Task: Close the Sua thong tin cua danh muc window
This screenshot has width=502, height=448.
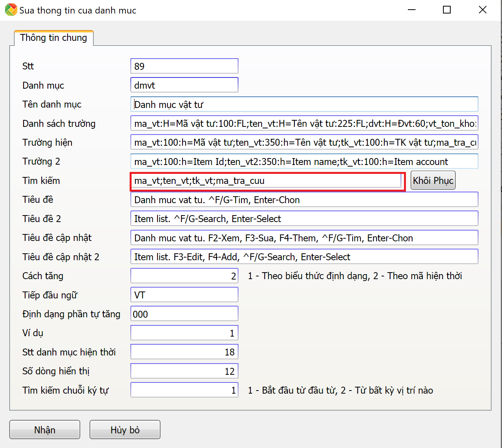Action: [x=483, y=10]
